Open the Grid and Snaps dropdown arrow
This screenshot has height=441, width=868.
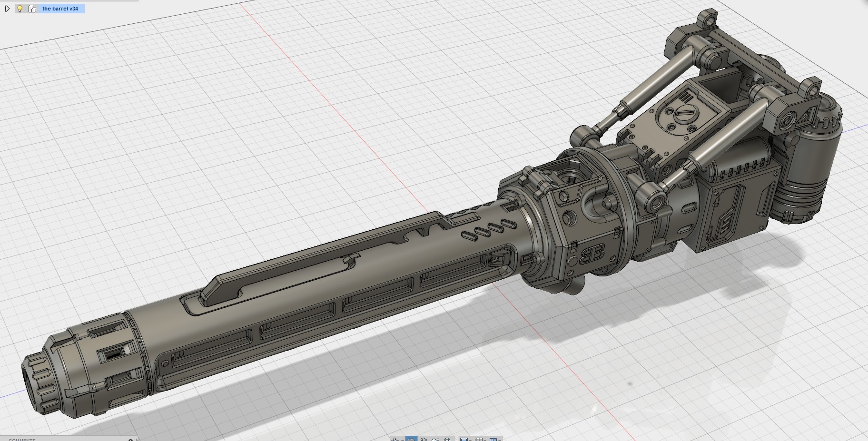click(484, 440)
